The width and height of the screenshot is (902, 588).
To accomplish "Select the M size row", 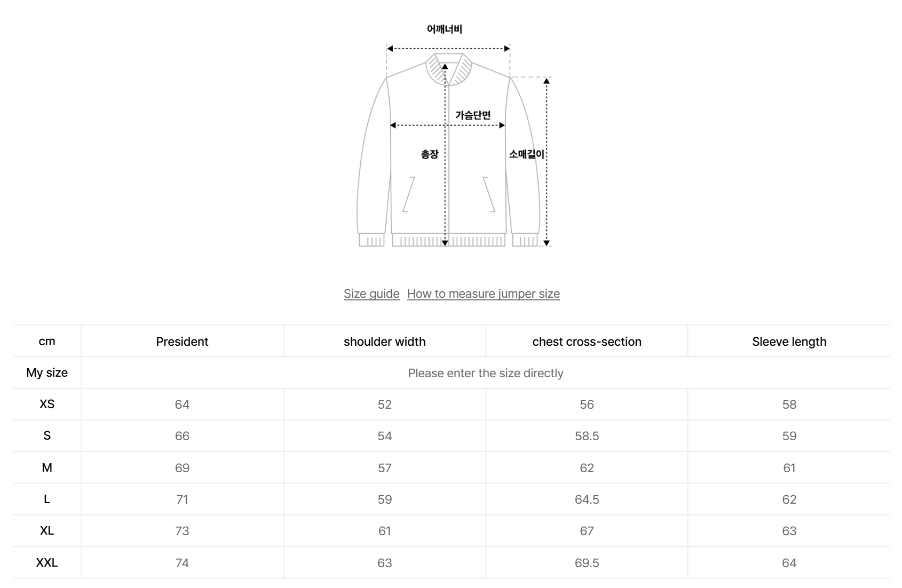I will (47, 468).
